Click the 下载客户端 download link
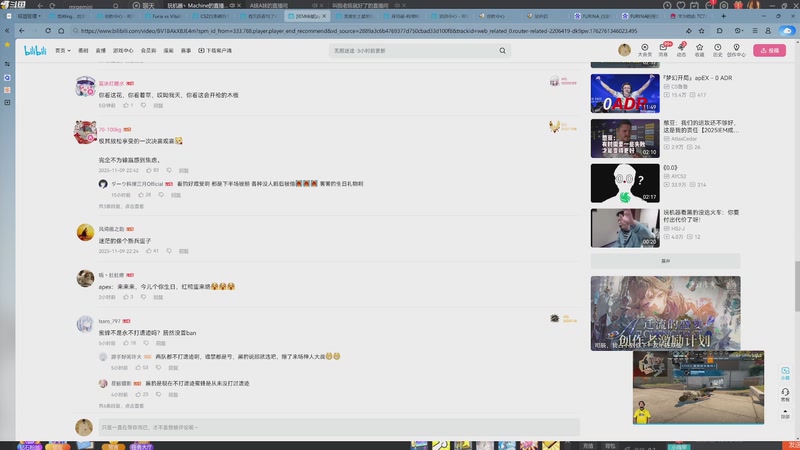Viewport: 800px width, 450px height. click(215, 51)
